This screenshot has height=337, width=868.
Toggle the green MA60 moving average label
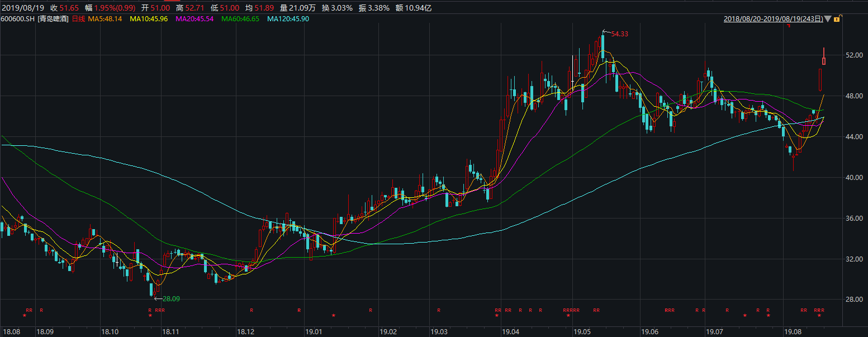(242, 19)
